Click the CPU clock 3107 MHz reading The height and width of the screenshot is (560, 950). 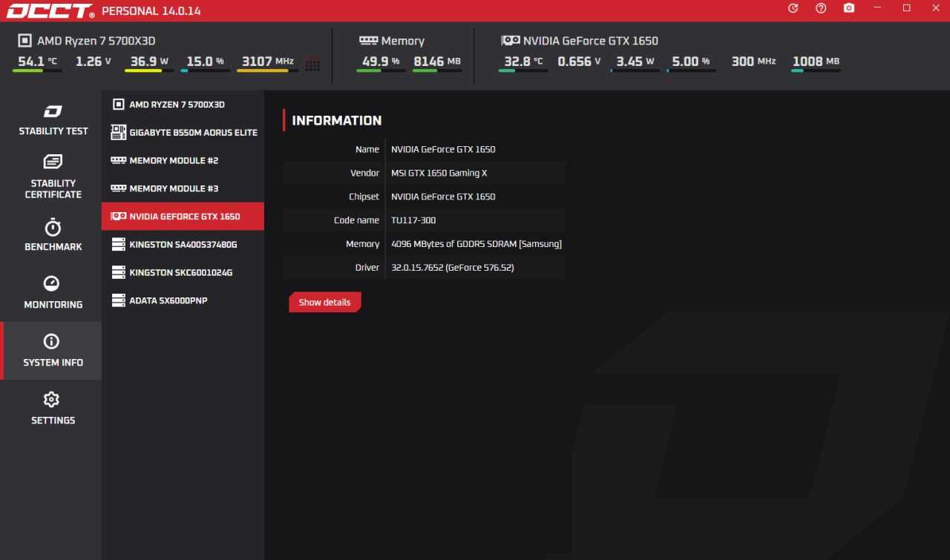click(267, 62)
